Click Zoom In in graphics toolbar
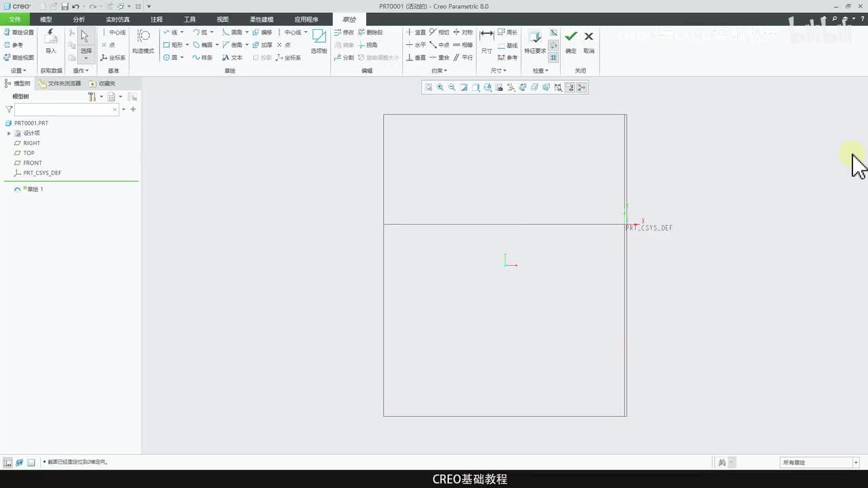 pyautogui.click(x=440, y=87)
